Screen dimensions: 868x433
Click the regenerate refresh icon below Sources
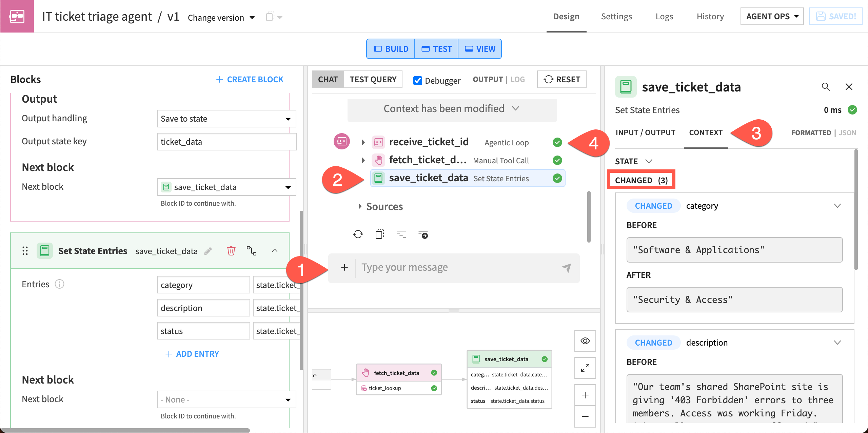click(x=358, y=234)
